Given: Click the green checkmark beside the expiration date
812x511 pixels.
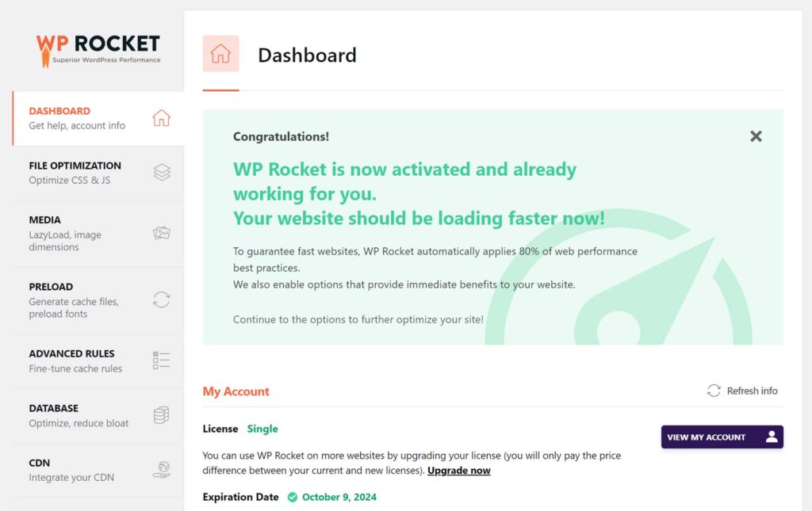Looking at the screenshot, I should click(291, 497).
